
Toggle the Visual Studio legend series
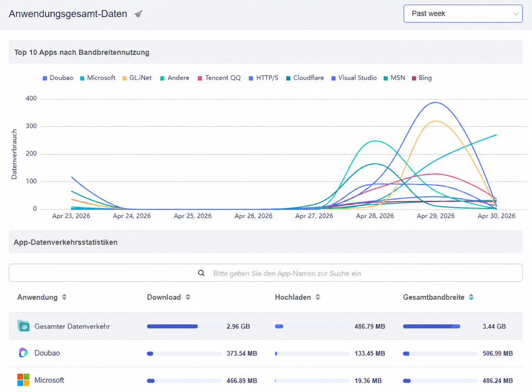(x=354, y=78)
